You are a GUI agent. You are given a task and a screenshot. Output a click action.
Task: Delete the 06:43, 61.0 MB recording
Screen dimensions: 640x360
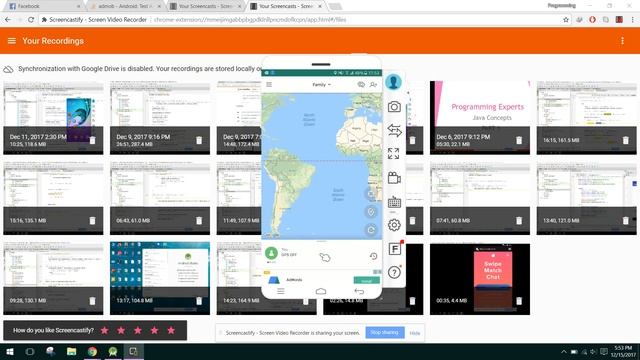pyautogui.click(x=199, y=220)
